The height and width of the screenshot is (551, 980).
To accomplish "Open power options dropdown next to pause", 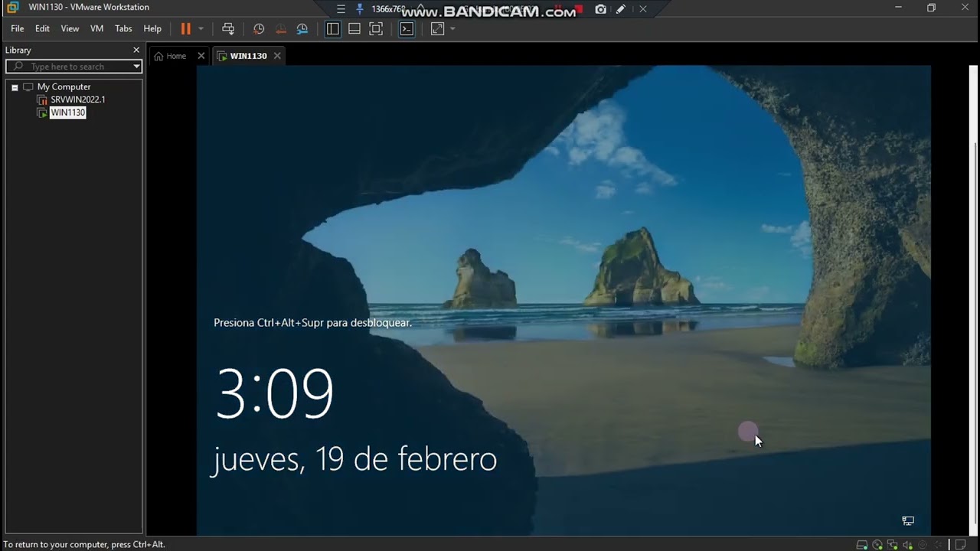I will pyautogui.click(x=201, y=28).
